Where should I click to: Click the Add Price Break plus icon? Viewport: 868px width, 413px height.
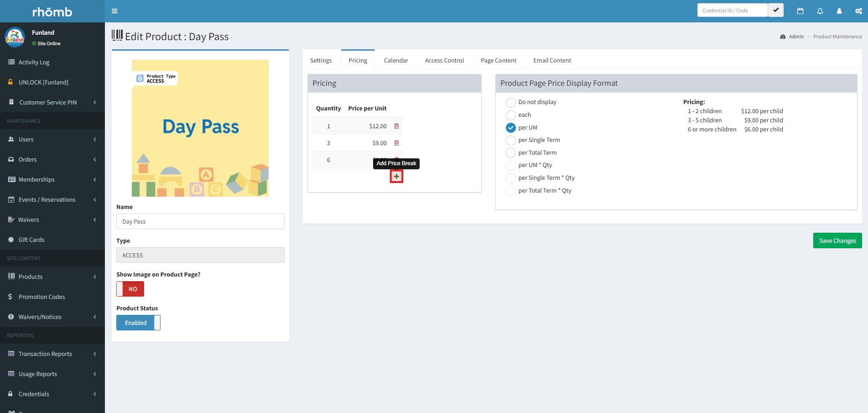pyautogui.click(x=396, y=177)
